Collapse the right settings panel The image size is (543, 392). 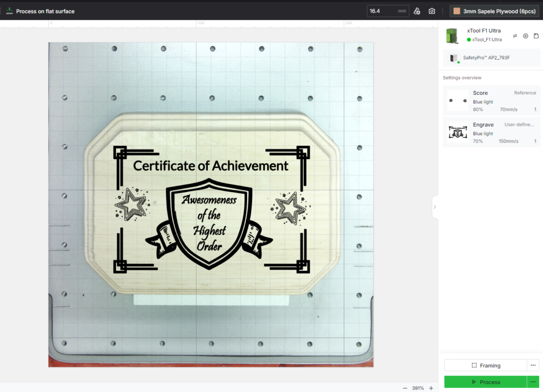click(435, 207)
